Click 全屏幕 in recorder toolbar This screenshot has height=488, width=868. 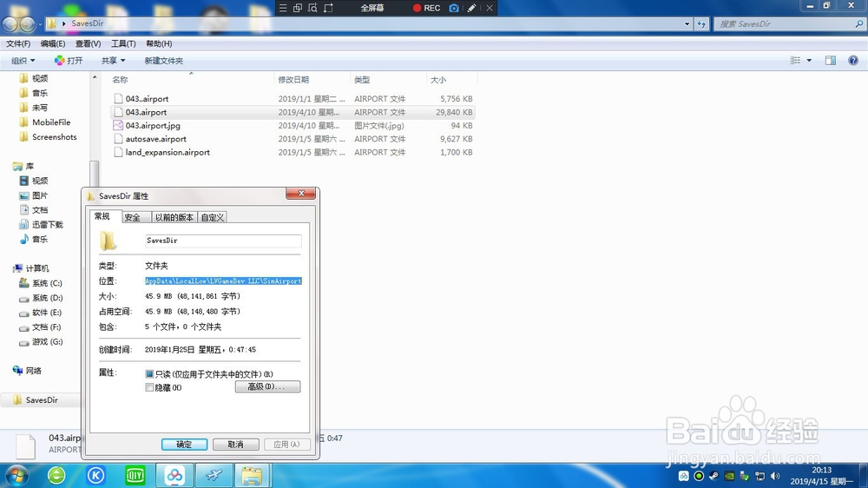(372, 8)
